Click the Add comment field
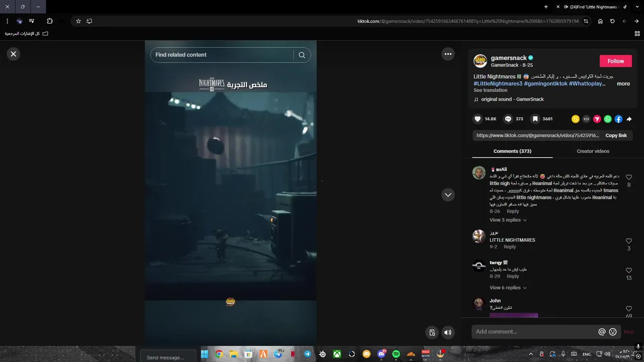Screen dimensions: 644x362 [x=535, y=332]
